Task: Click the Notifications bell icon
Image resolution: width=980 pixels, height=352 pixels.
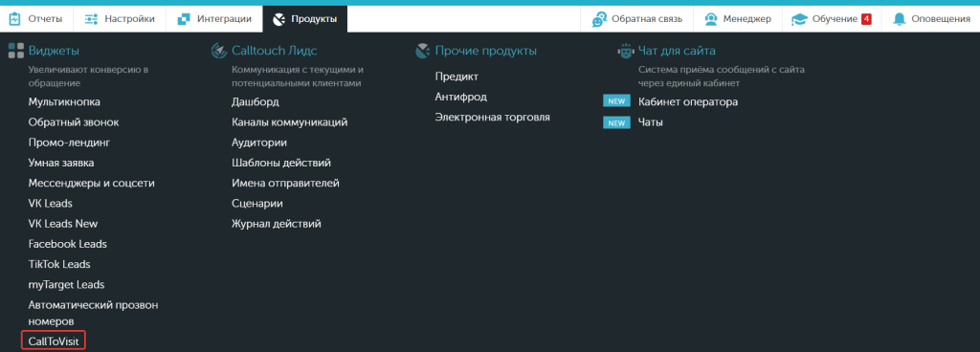Action: click(x=900, y=19)
